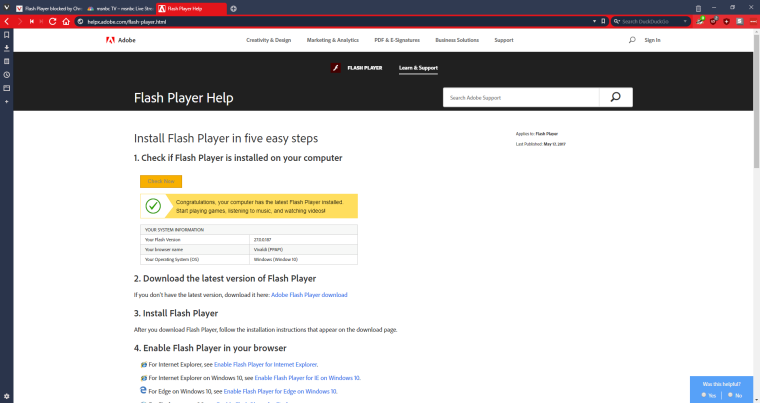Open Enable Flash Player for Internet Explorer
The image size is (760, 403).
pyautogui.click(x=266, y=364)
